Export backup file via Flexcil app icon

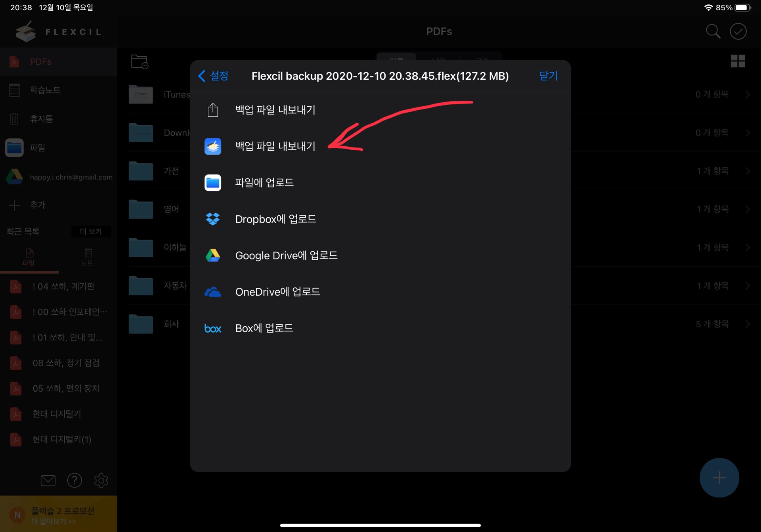coord(213,146)
